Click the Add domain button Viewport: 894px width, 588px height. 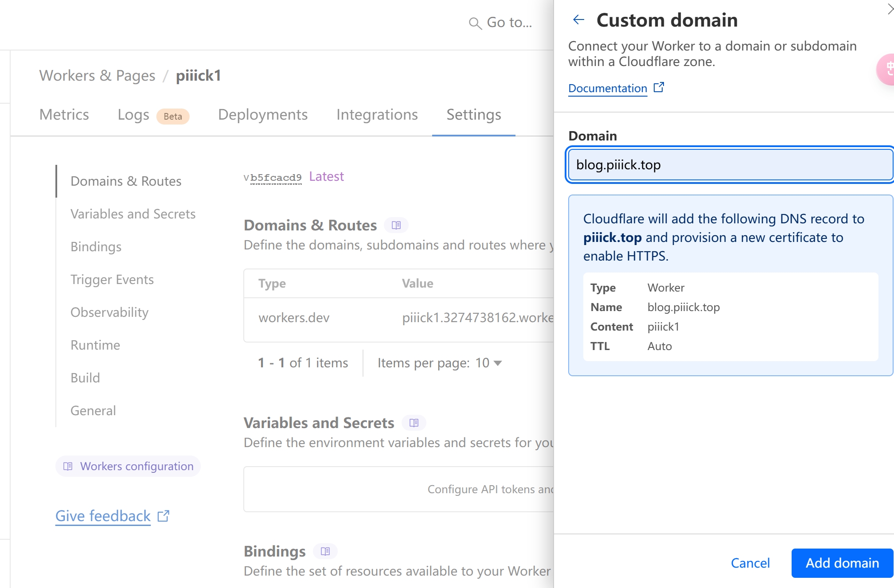842,563
